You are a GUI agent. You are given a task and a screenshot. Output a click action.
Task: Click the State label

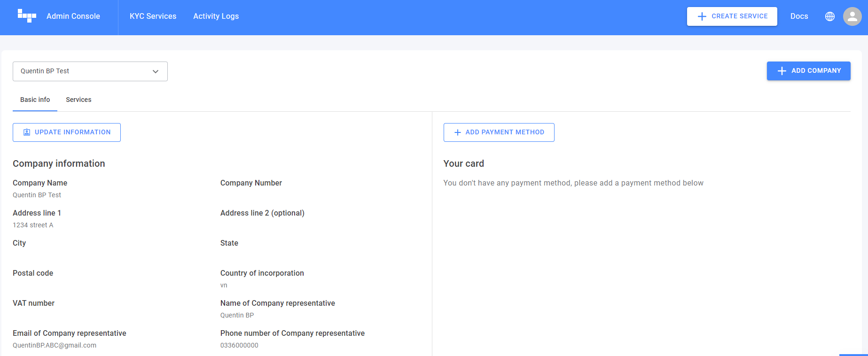tap(229, 243)
